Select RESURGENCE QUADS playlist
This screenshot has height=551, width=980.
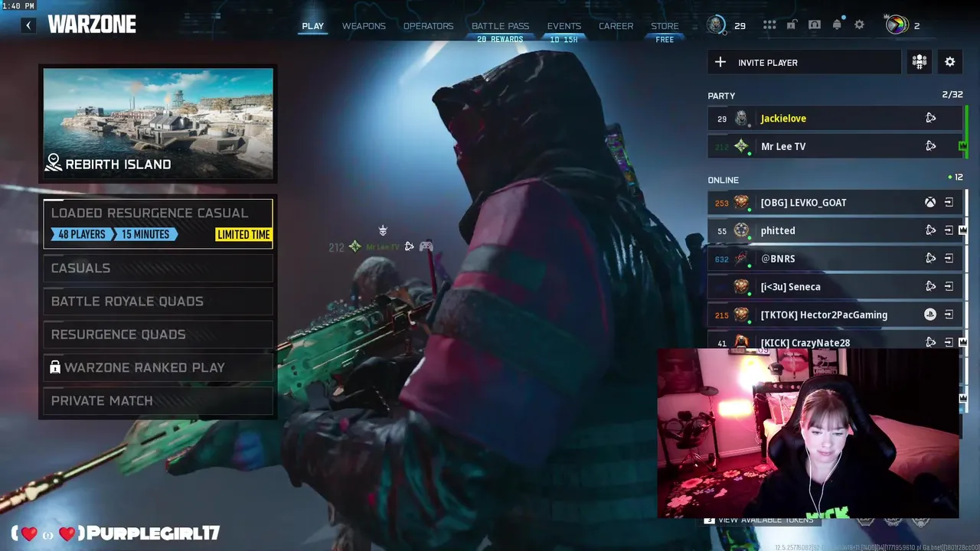pyautogui.click(x=158, y=334)
